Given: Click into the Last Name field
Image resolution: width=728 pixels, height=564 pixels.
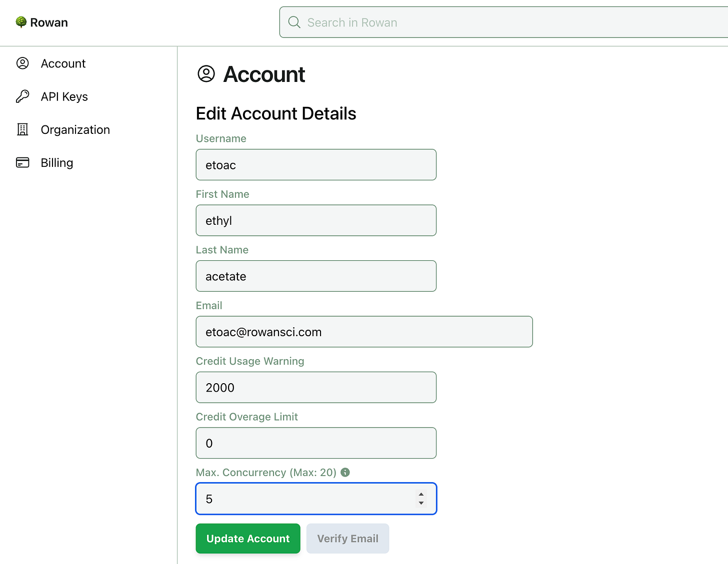Looking at the screenshot, I should 316,276.
